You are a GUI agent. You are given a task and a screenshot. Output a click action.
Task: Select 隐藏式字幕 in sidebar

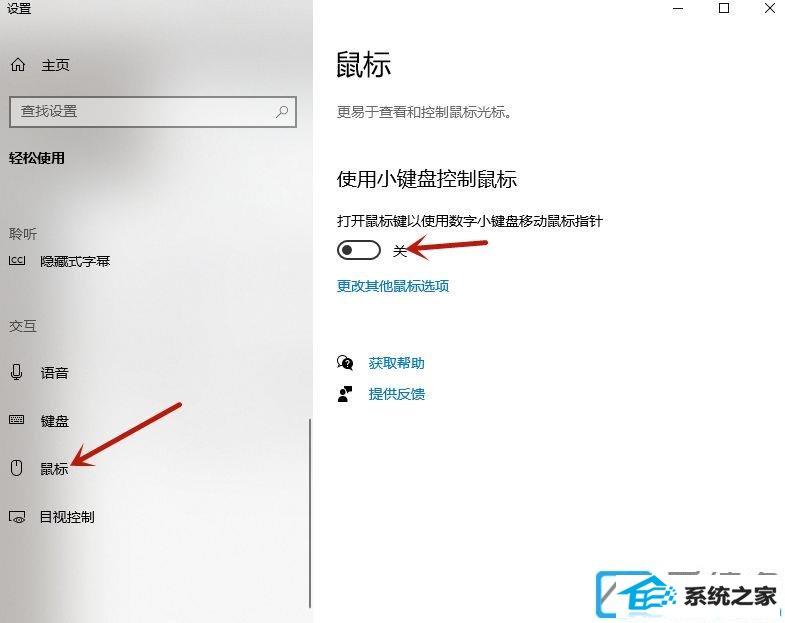pyautogui.click(x=75, y=261)
